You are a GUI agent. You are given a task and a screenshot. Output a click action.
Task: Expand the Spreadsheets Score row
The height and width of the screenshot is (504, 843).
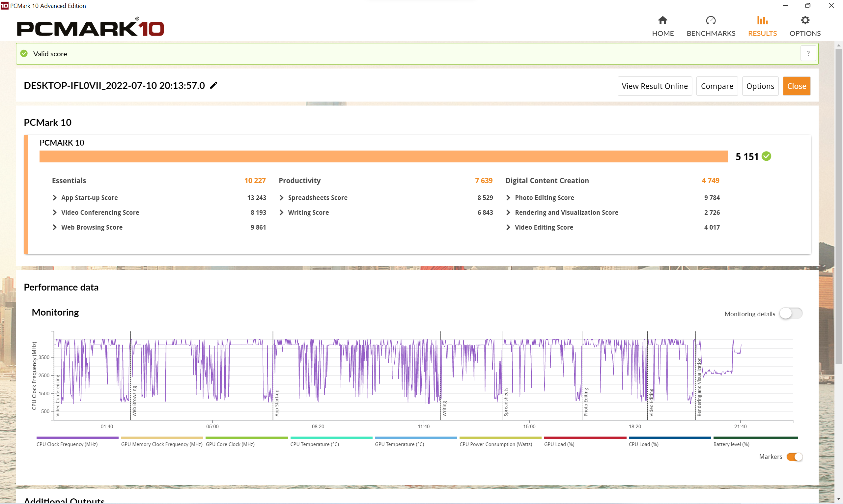(x=282, y=198)
